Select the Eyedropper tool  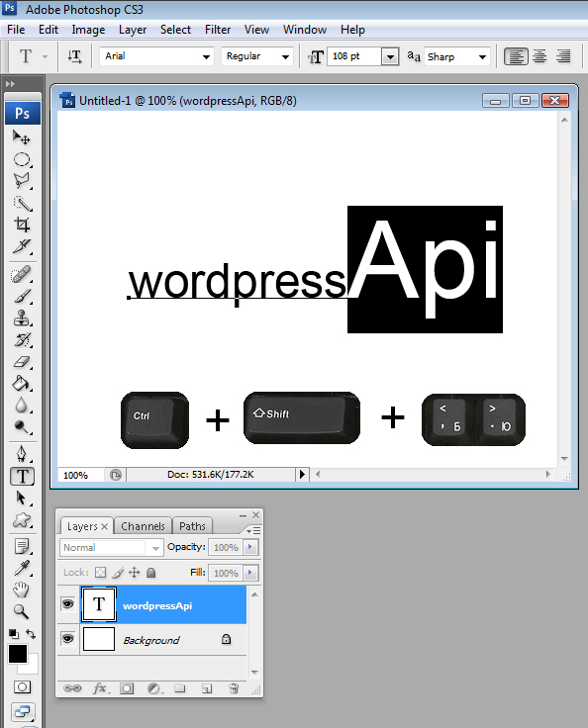click(x=22, y=569)
